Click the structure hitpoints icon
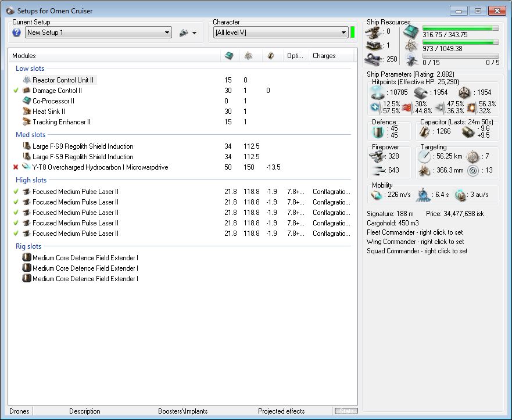Image resolution: width=512 pixels, height=420 pixels. click(464, 93)
